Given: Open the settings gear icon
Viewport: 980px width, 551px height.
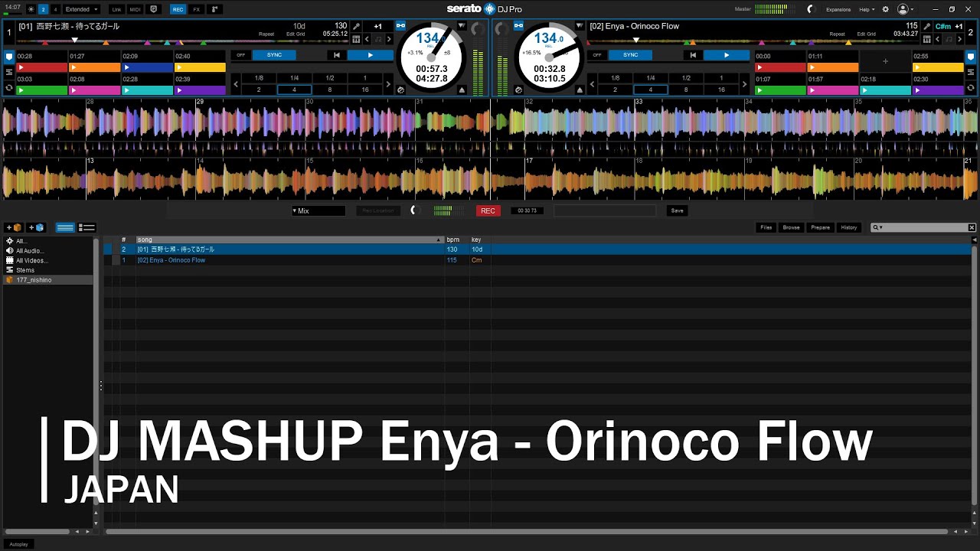Looking at the screenshot, I should point(886,9).
